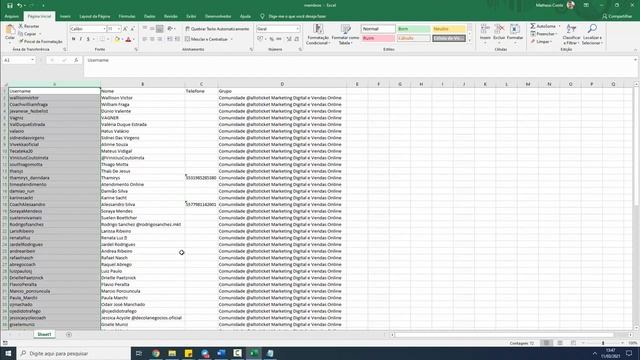Open the font size dropdown
Screen dimensions: 640x360
coord(119,29)
